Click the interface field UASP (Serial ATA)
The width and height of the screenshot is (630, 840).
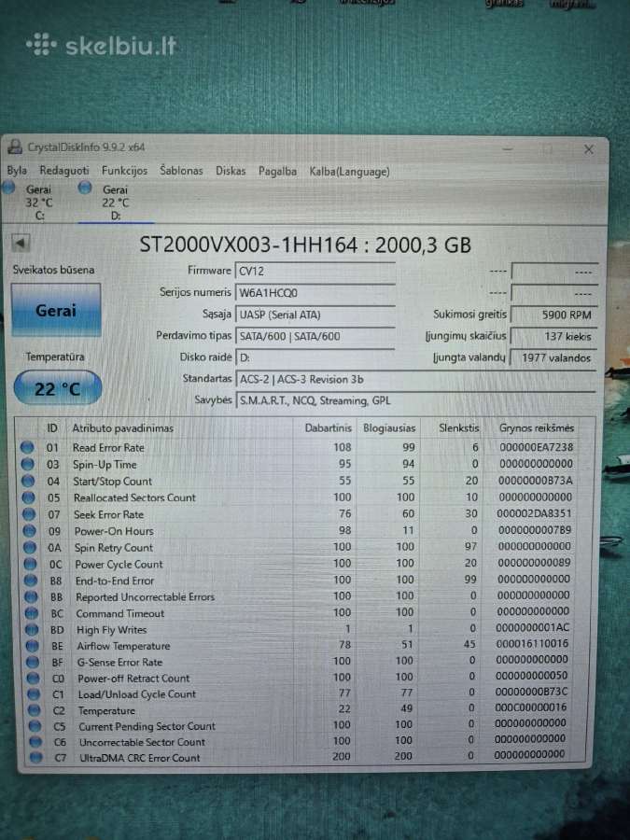(315, 315)
